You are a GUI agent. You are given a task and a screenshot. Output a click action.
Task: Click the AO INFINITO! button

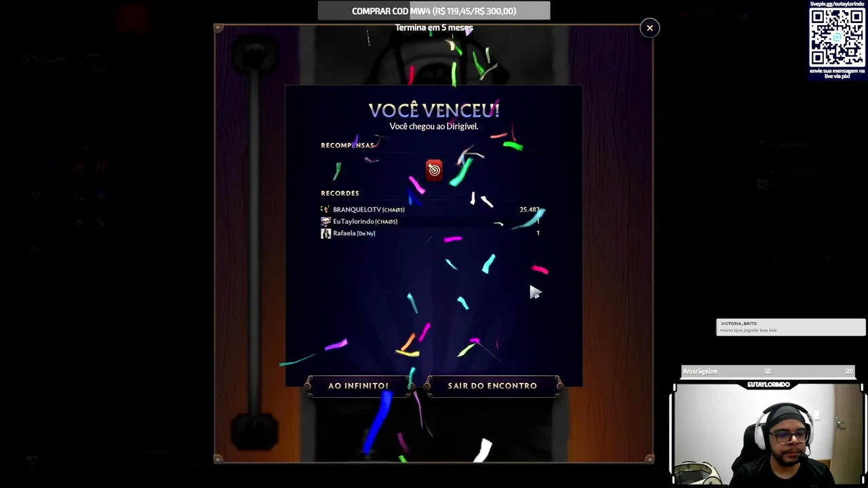[358, 386]
